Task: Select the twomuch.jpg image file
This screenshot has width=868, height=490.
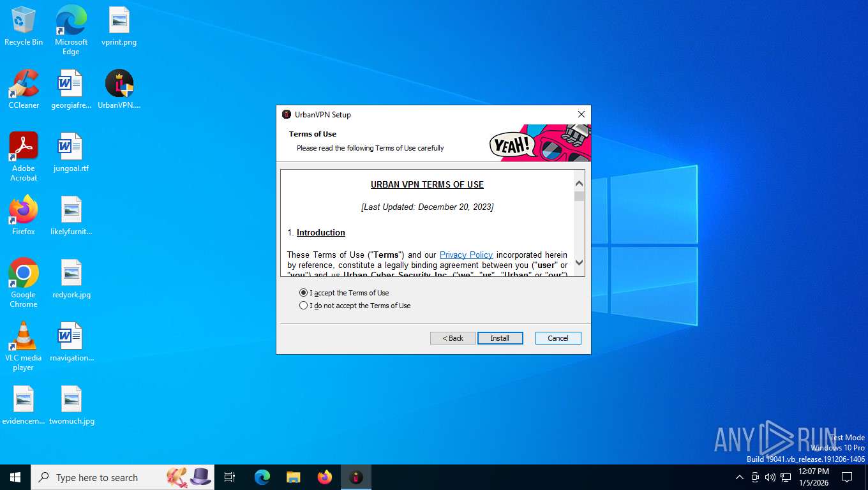Action: [x=71, y=405]
